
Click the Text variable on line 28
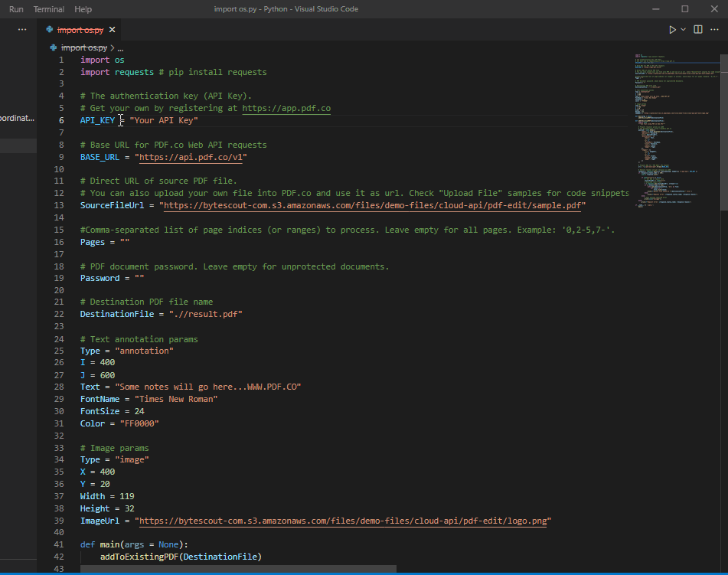[x=90, y=387]
